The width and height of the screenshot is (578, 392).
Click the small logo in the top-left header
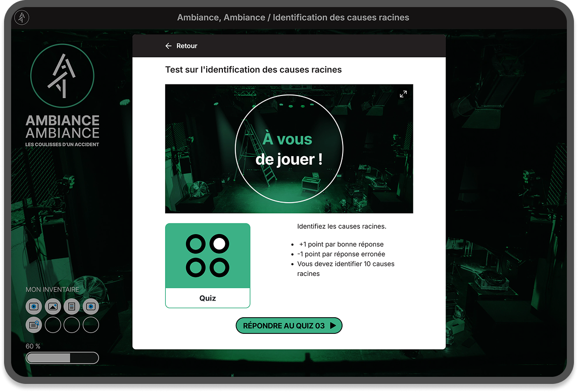pos(22,18)
